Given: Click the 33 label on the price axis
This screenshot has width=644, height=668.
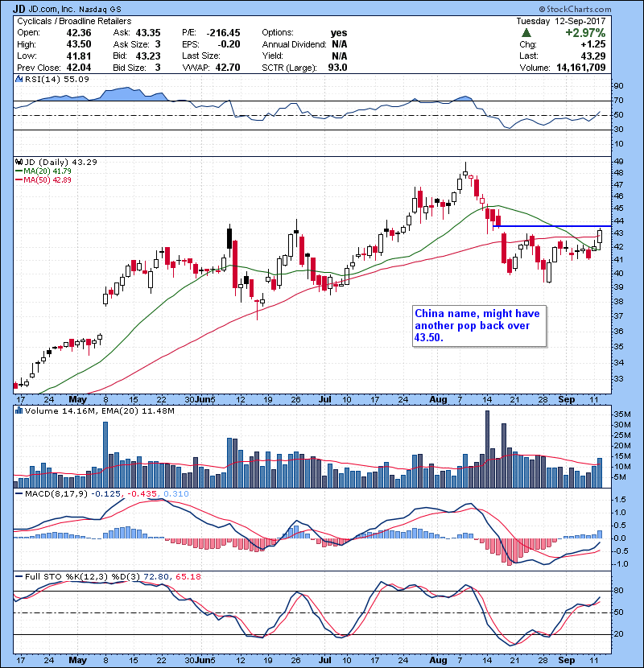Looking at the screenshot, I should 618,378.
